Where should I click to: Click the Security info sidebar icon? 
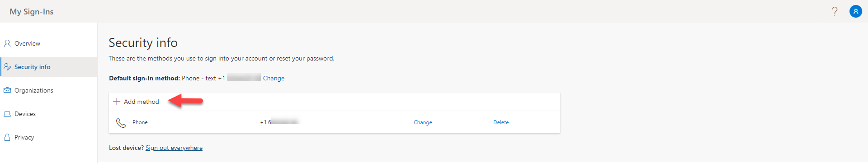(x=7, y=67)
